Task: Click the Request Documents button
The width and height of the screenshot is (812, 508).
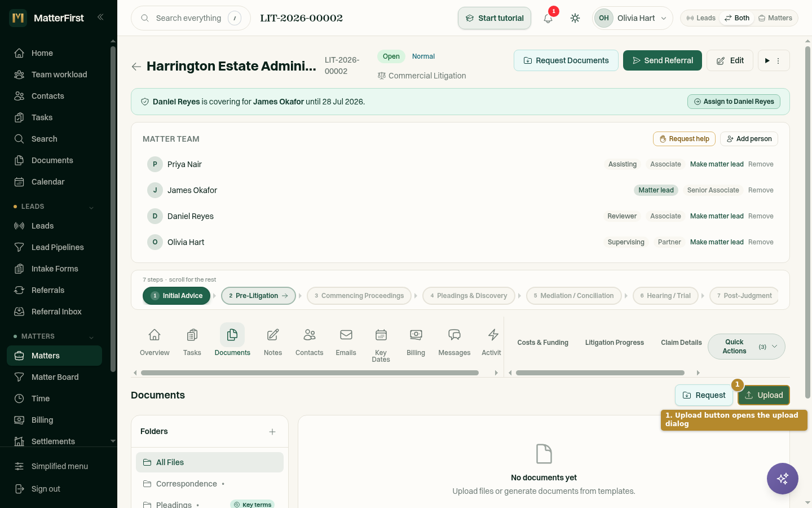Action: [566, 60]
